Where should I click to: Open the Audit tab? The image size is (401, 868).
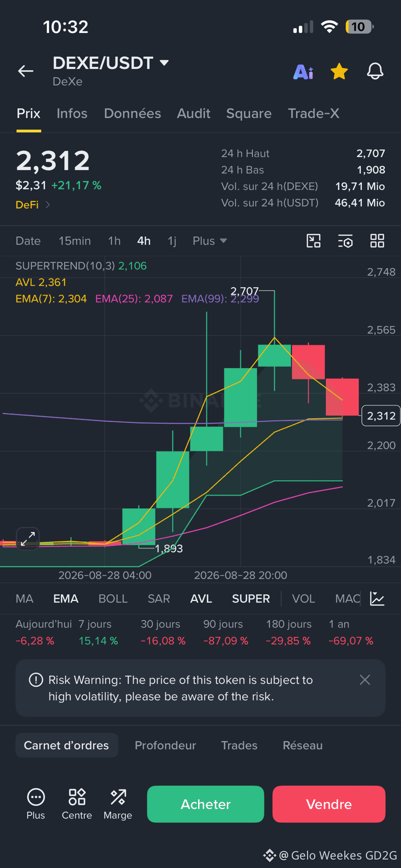pos(194,113)
